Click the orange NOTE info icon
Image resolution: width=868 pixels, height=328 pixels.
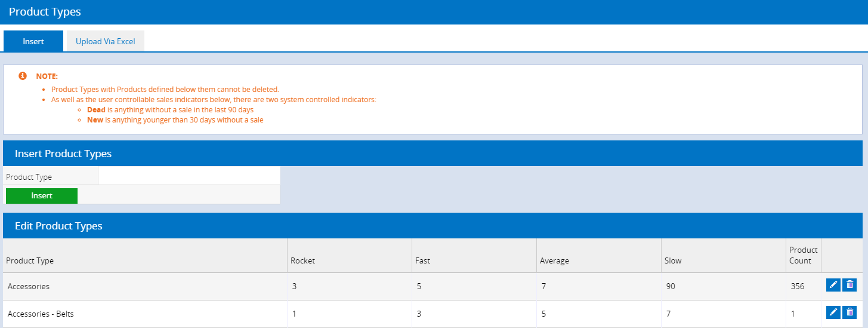tap(23, 76)
